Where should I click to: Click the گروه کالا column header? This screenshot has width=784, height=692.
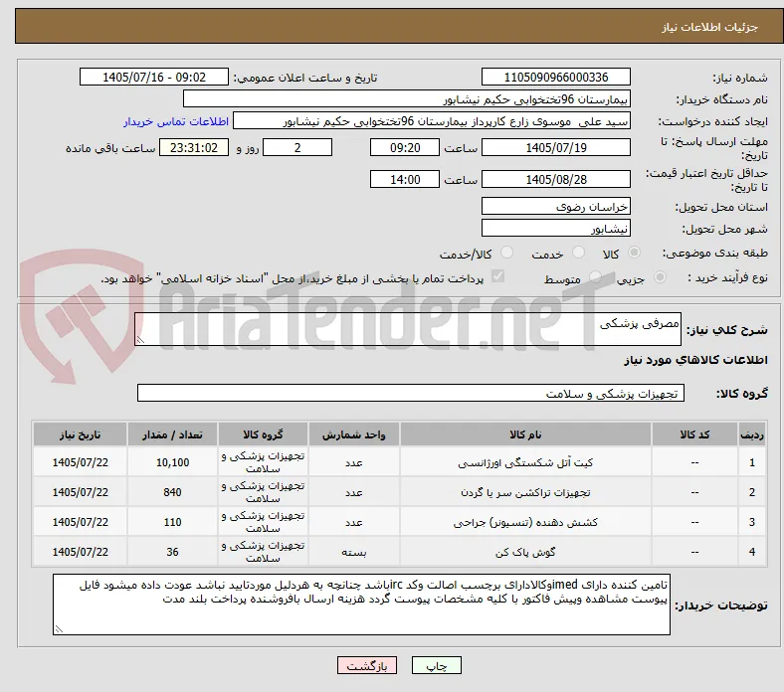pyautogui.click(x=263, y=434)
